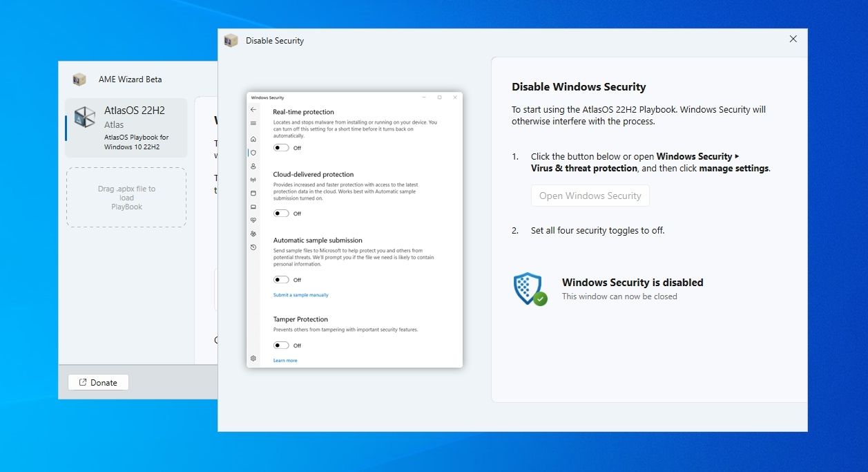The height and width of the screenshot is (472, 868).
Task: Open the Account protection person icon
Action: click(253, 167)
